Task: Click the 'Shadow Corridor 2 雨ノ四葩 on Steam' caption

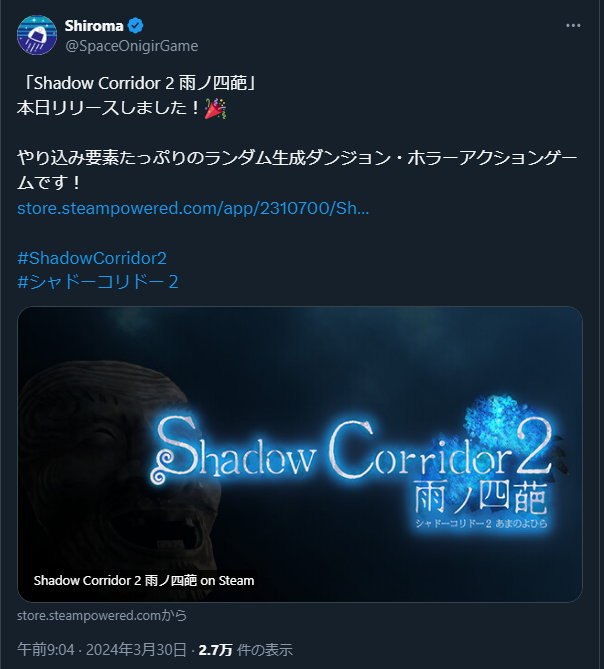Action: coord(144,580)
